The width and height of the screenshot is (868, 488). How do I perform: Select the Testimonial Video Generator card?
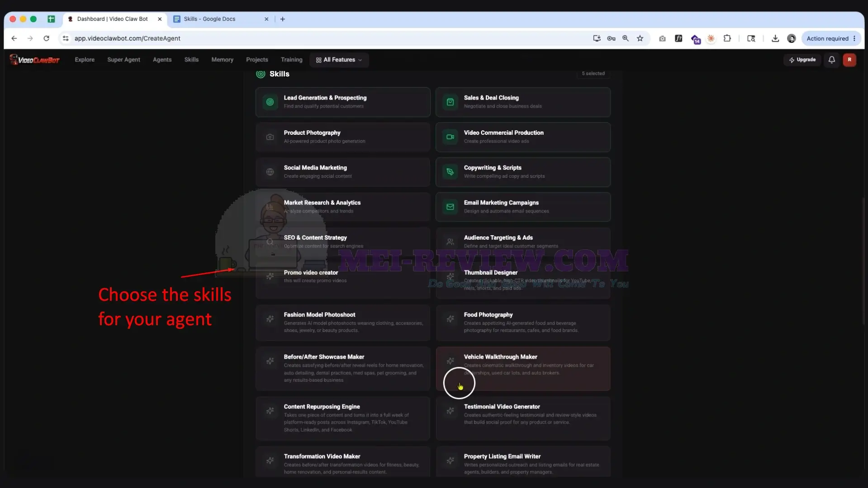pyautogui.click(x=522, y=418)
